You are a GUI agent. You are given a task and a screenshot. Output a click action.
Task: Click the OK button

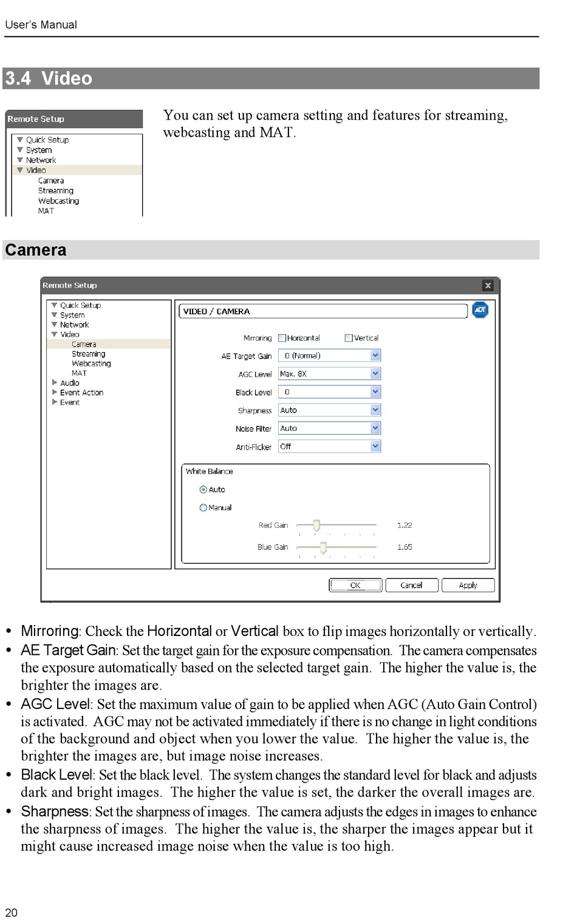click(x=355, y=585)
